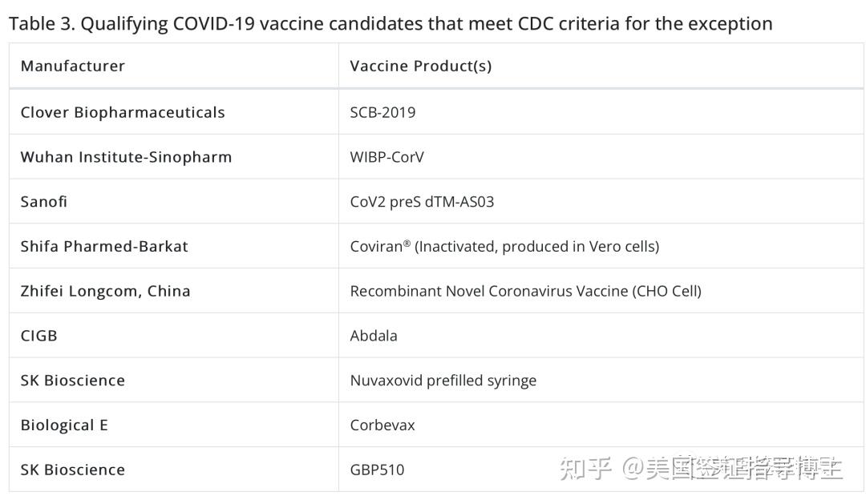Select Recombinant Novel Coronavirus Vaccine text
The width and height of the screenshot is (866, 504).
525,291
